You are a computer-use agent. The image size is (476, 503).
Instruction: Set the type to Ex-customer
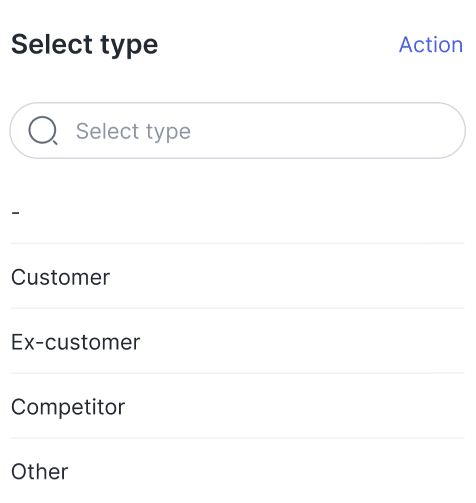(x=238, y=341)
